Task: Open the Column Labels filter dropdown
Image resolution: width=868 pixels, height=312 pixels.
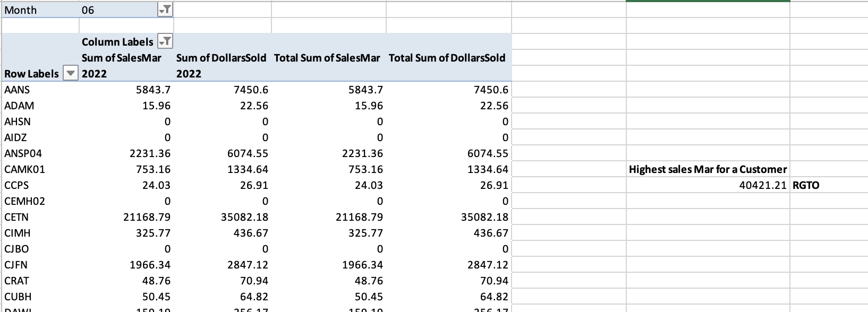Action: tap(166, 41)
